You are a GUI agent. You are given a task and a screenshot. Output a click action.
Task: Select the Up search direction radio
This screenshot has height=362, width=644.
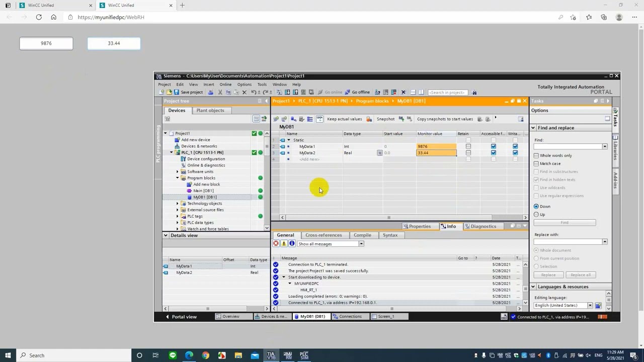pyautogui.click(x=536, y=214)
